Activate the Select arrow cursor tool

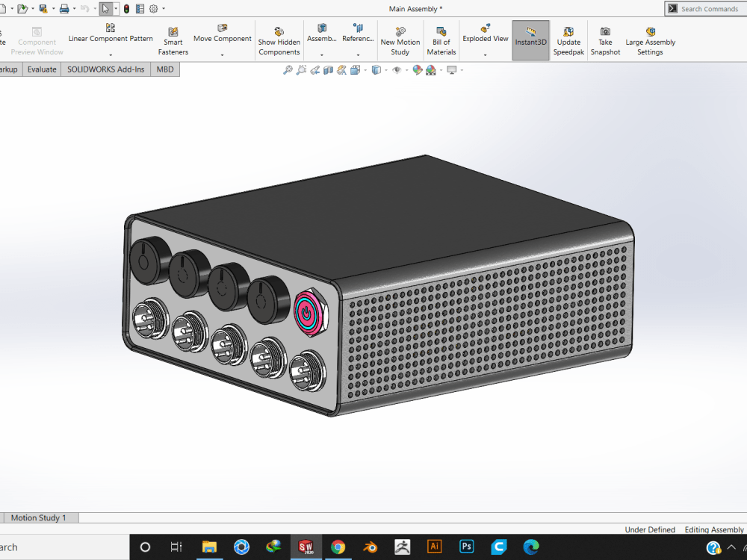(106, 8)
